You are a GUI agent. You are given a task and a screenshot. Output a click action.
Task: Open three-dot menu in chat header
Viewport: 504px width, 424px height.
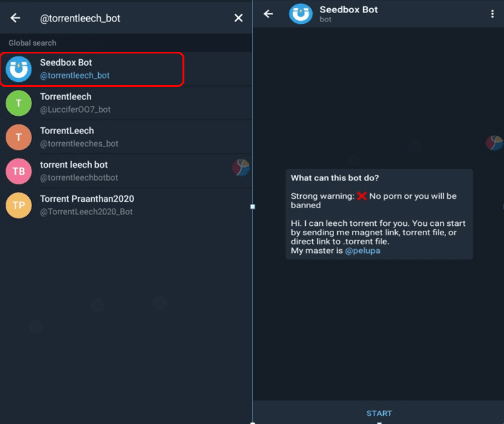tap(492, 14)
